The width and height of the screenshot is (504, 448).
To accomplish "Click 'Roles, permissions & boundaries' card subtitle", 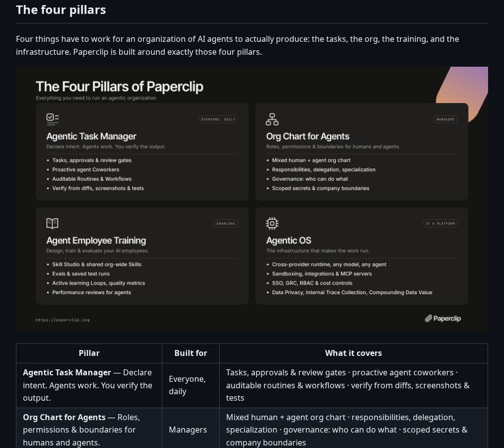I will click(x=333, y=146).
